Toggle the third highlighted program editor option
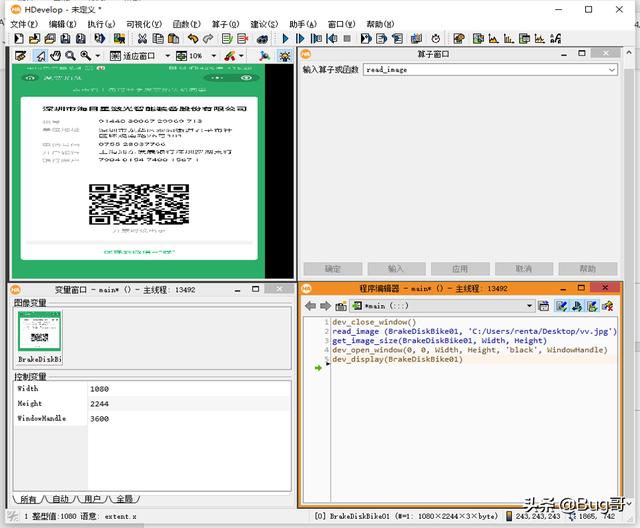 592,306
